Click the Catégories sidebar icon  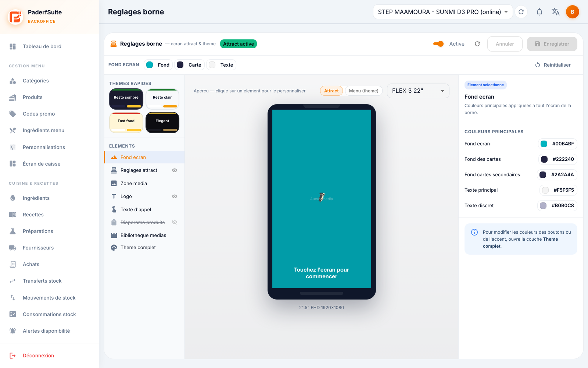coord(13,81)
